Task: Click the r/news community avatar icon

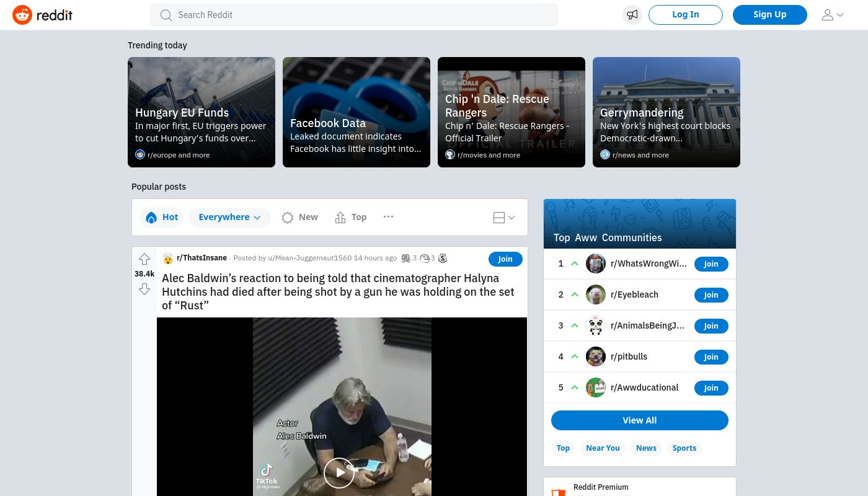Action: coord(605,154)
